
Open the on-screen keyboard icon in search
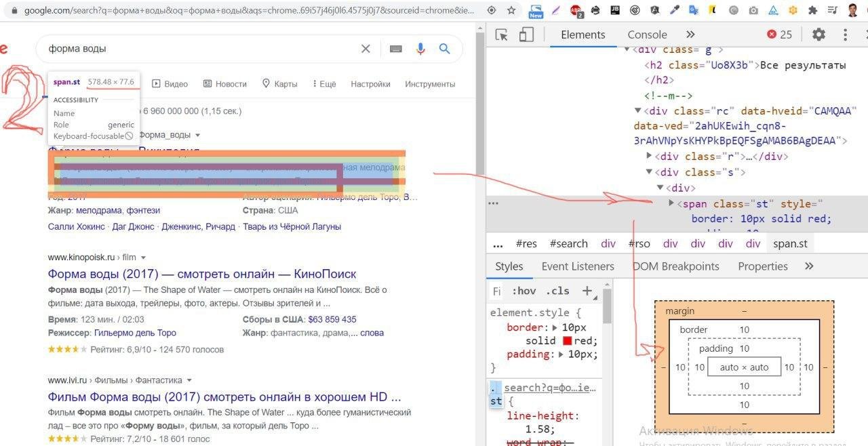pos(396,49)
